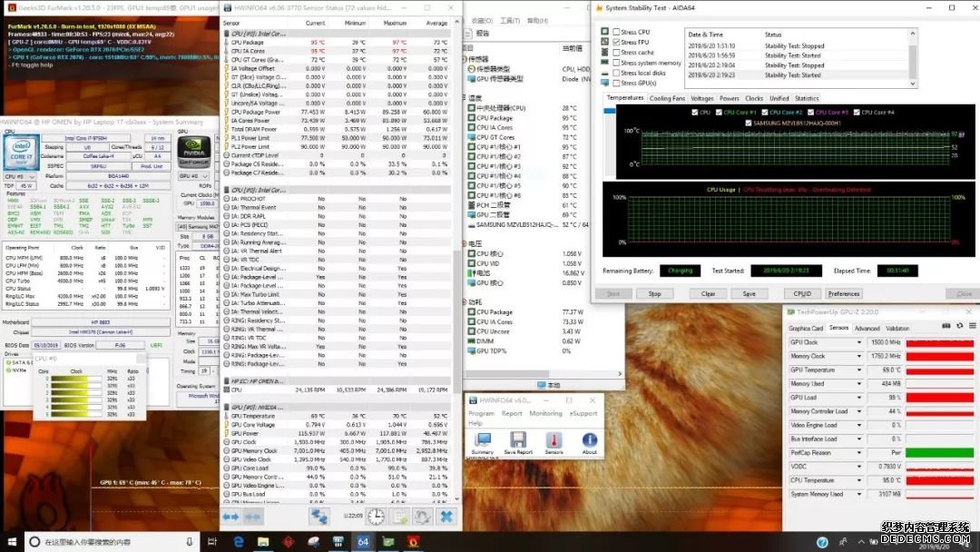Open Sensors thermometer icon in HWiNFO64

[554, 443]
